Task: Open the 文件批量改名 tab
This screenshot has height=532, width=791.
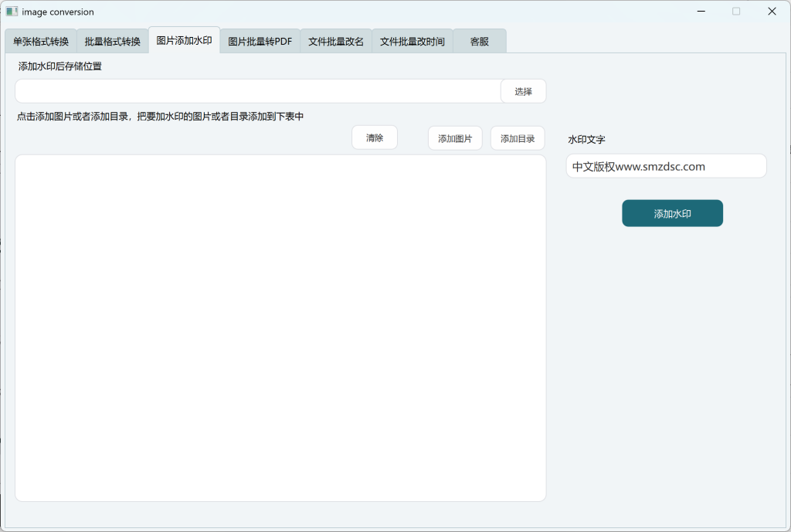Action: point(336,42)
